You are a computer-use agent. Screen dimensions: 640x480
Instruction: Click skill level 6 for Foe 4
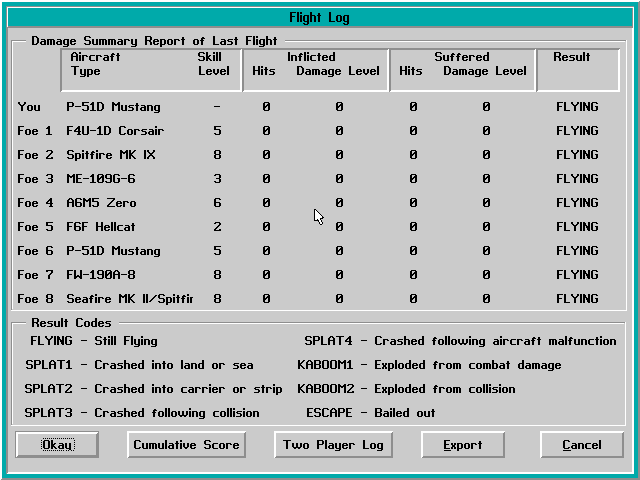click(217, 203)
